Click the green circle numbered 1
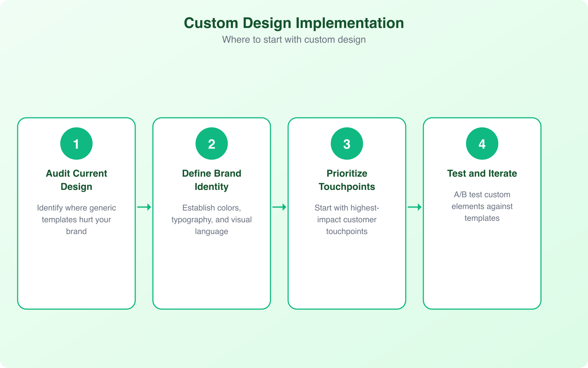This screenshot has height=368, width=588. click(76, 143)
